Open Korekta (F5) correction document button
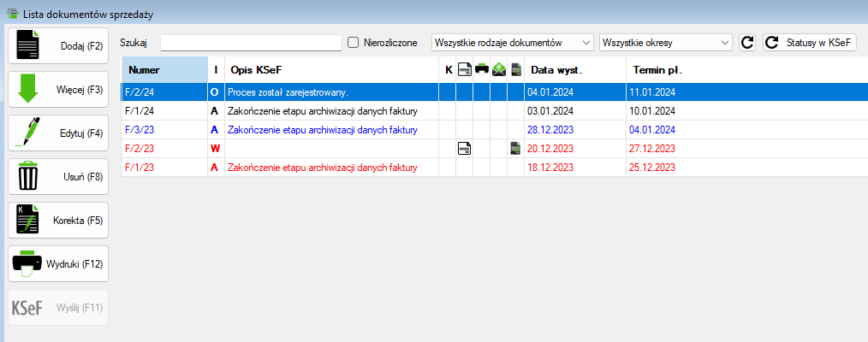 (58, 220)
